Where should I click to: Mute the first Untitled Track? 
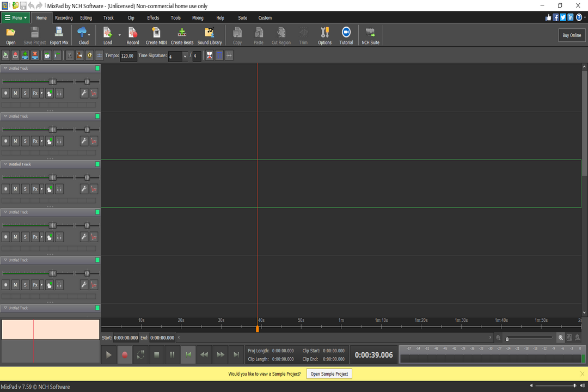tap(15, 93)
